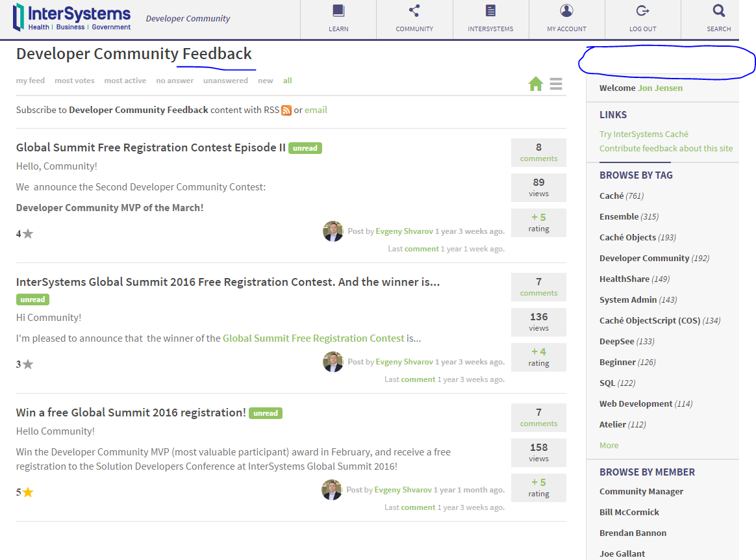The image size is (756, 560).
Task: Select the 'most active' filter tab
Action: 125,81
